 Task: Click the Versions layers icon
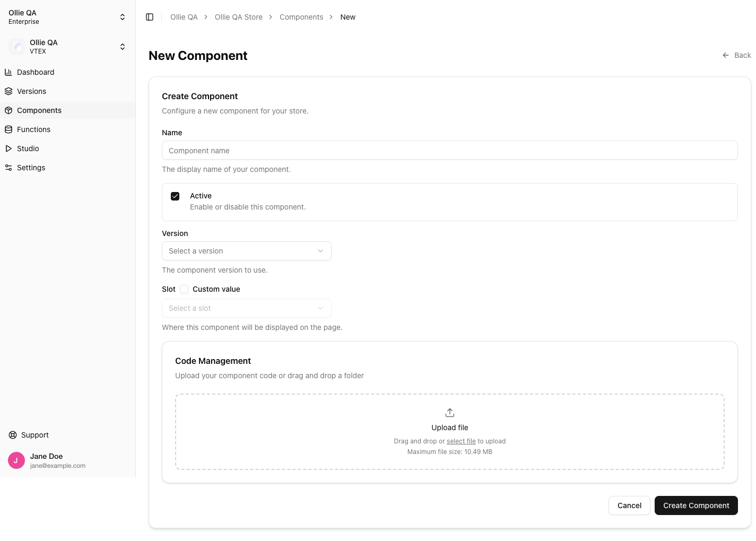8,91
